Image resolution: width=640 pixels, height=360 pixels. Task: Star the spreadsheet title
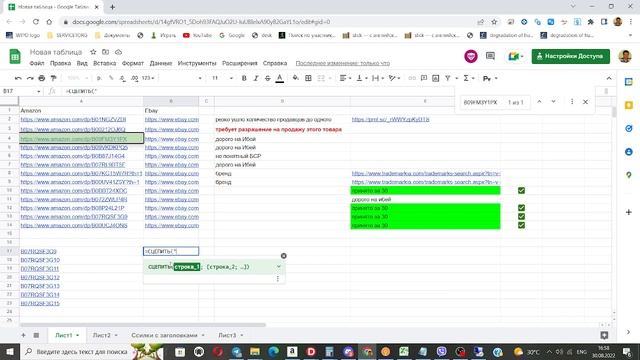(93, 52)
